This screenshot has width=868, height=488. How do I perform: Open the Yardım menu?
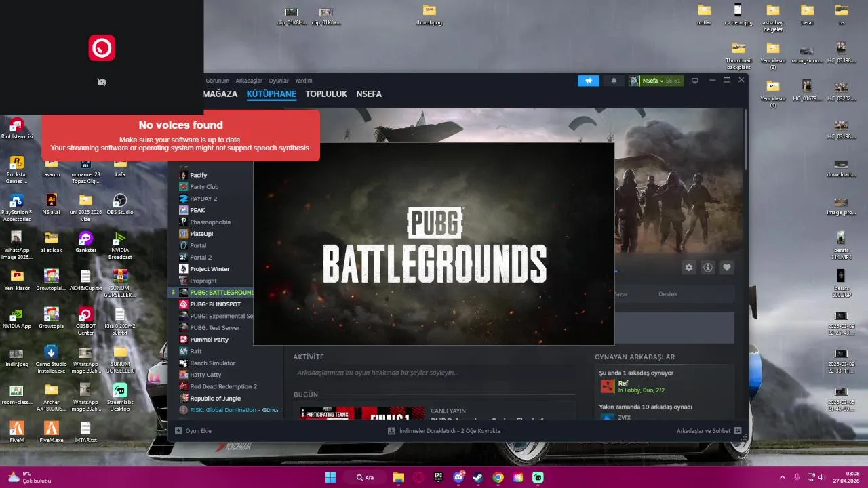(304, 81)
